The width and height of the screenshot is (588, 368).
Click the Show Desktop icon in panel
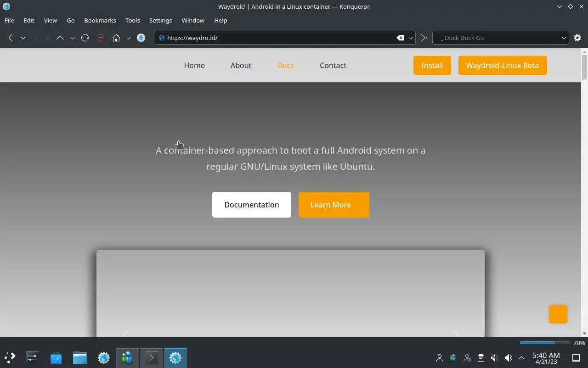576,358
